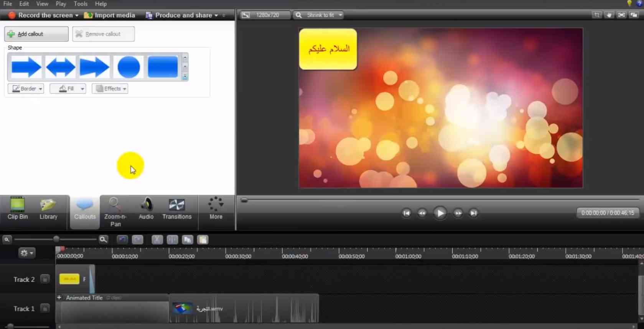Click the preview seek bar handle
The height and width of the screenshot is (329, 644).
pos(244,200)
